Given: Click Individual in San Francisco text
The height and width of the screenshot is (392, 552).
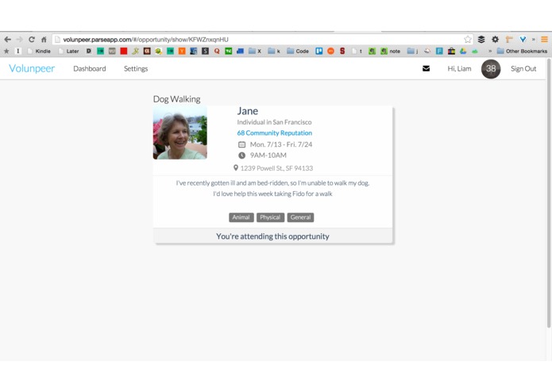Looking at the screenshot, I should click(274, 122).
